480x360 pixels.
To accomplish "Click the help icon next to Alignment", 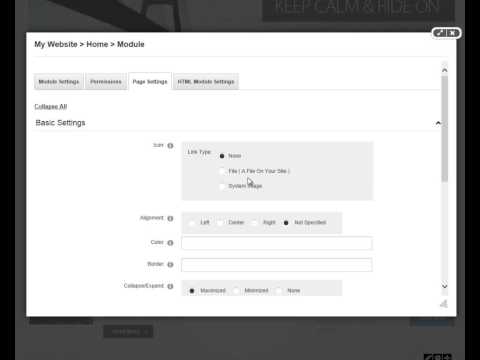I will tap(170, 219).
